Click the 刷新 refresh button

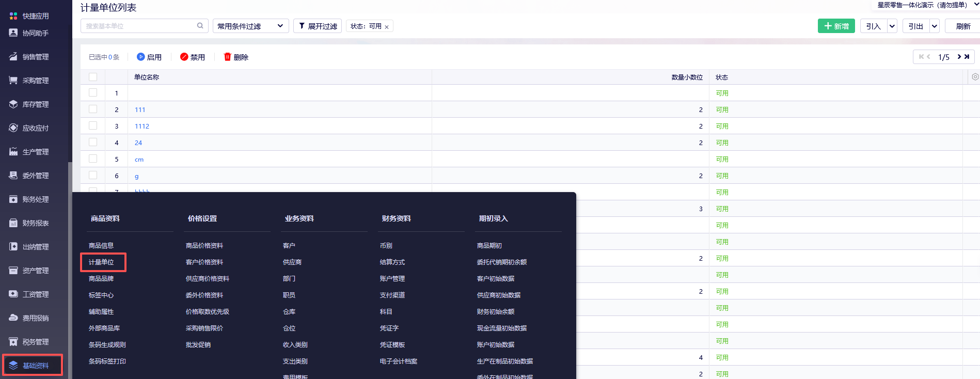pos(963,26)
